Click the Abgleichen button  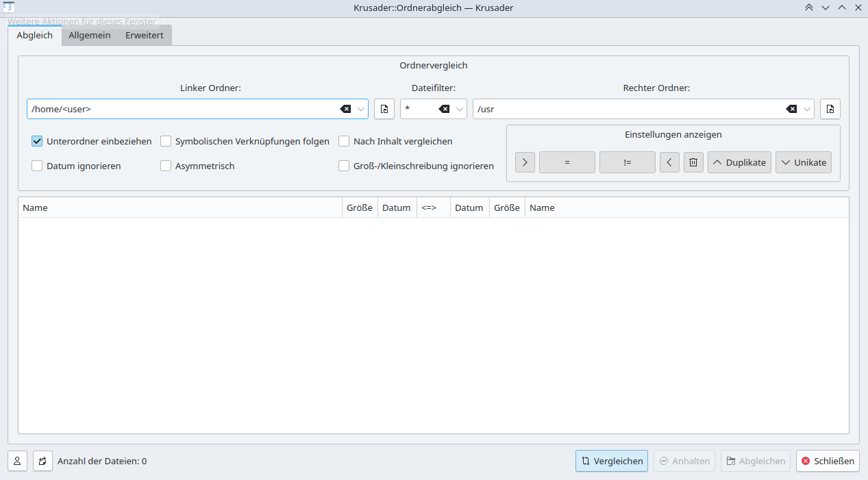click(x=756, y=461)
